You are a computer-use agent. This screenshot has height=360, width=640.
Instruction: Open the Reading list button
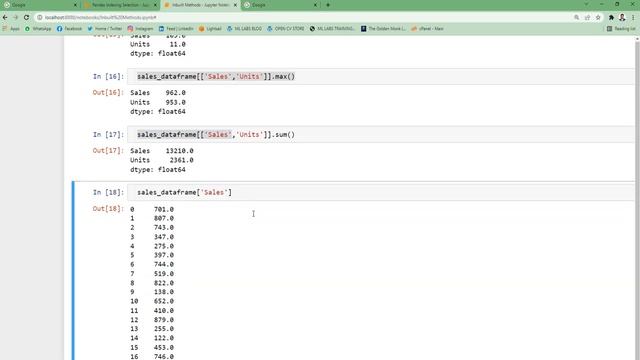tap(621, 29)
